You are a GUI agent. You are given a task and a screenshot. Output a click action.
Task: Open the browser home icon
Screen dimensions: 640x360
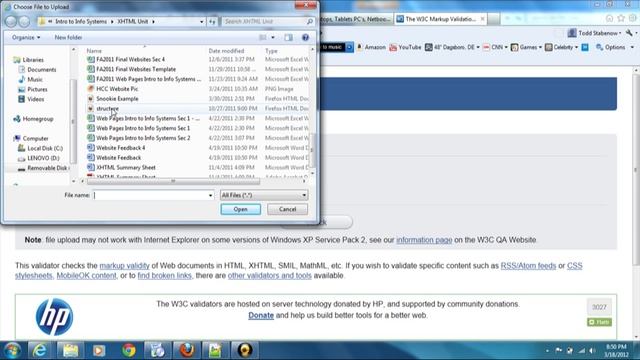click(609, 18)
